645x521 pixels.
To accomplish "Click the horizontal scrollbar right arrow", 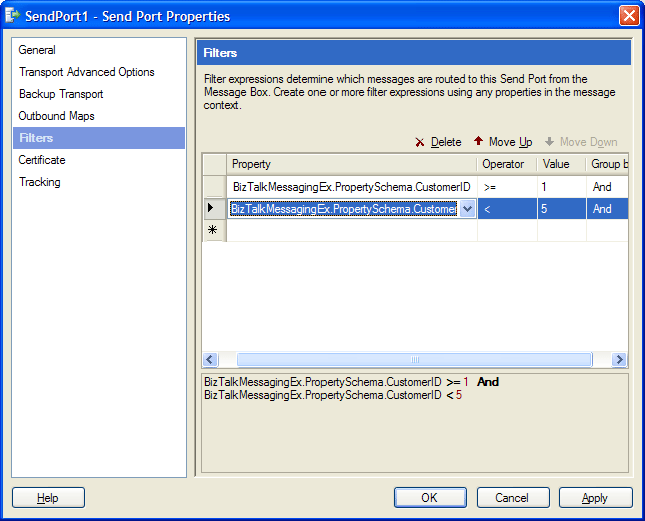I will (619, 359).
